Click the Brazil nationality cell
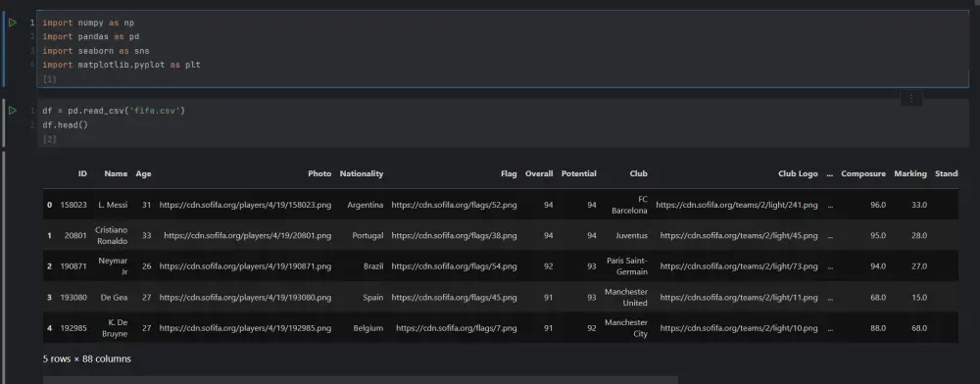This screenshot has height=384, width=980. (373, 266)
